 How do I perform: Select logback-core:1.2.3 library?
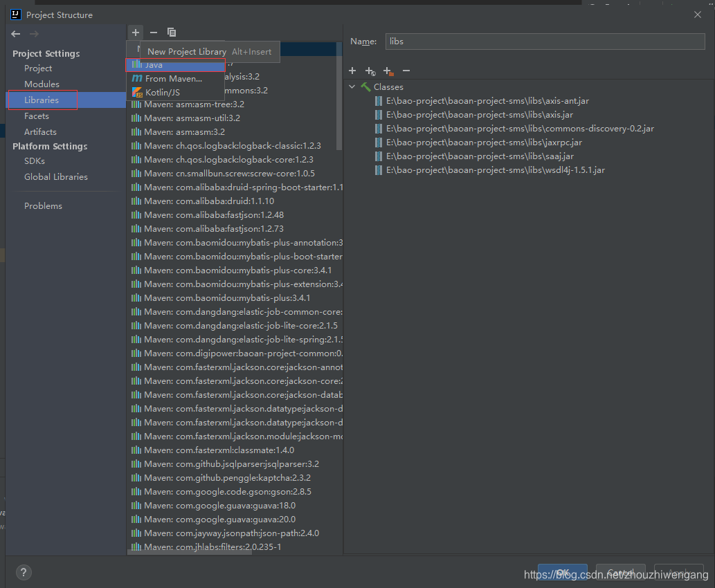[x=222, y=160]
